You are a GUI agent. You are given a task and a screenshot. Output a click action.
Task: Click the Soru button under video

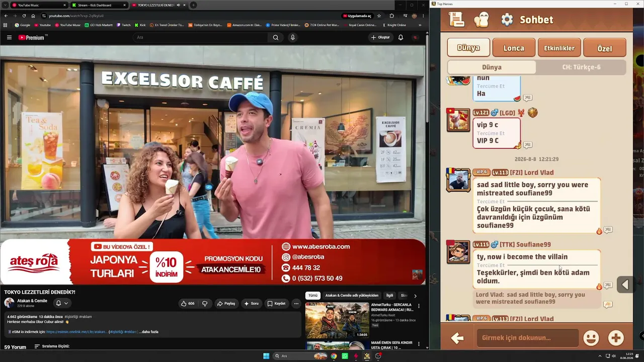coord(251,304)
